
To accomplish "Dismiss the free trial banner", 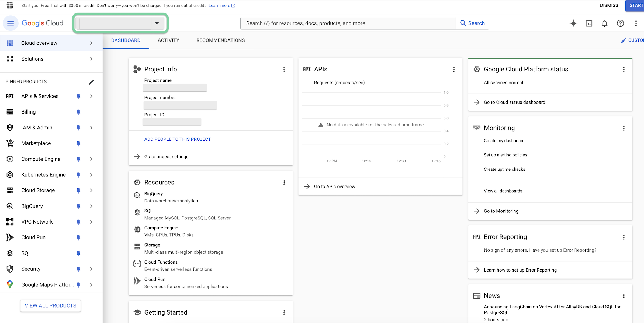I will coord(609,5).
